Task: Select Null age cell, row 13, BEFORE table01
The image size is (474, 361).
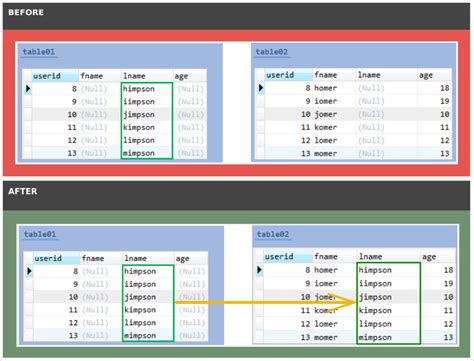Action: pyautogui.click(x=191, y=153)
